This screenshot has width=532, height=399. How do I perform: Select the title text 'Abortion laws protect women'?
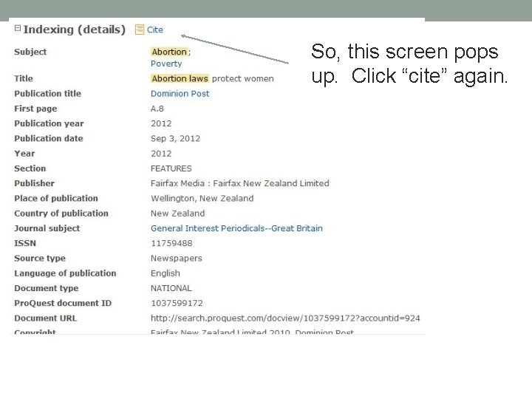click(212, 78)
